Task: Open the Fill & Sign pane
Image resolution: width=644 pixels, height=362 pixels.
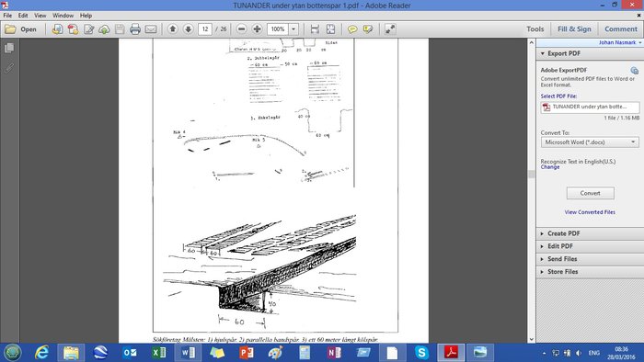Action: pos(574,29)
